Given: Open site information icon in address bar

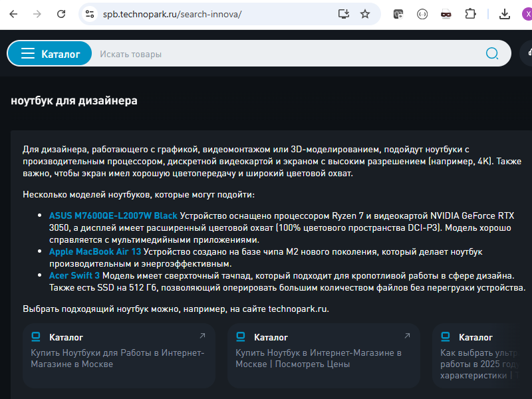Looking at the screenshot, I should point(90,14).
